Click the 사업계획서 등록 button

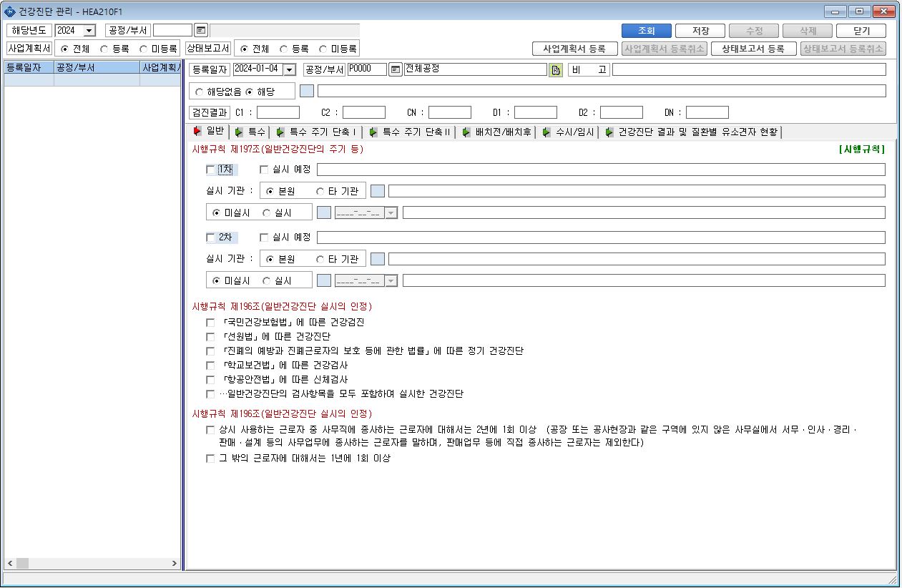click(x=574, y=49)
